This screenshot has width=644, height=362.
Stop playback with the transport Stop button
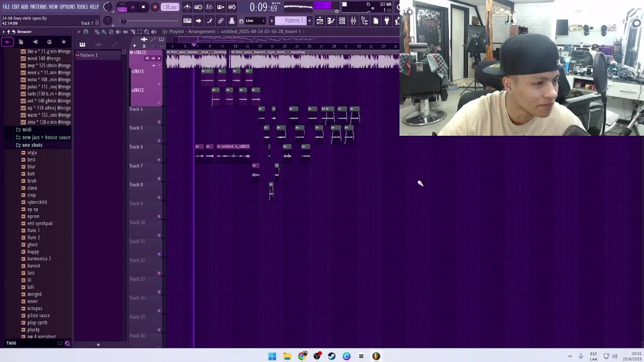click(x=143, y=7)
